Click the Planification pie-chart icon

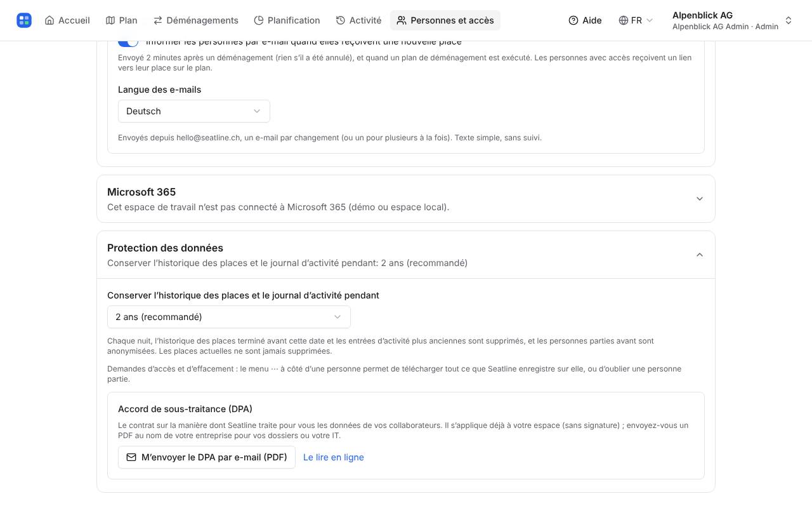[259, 20]
